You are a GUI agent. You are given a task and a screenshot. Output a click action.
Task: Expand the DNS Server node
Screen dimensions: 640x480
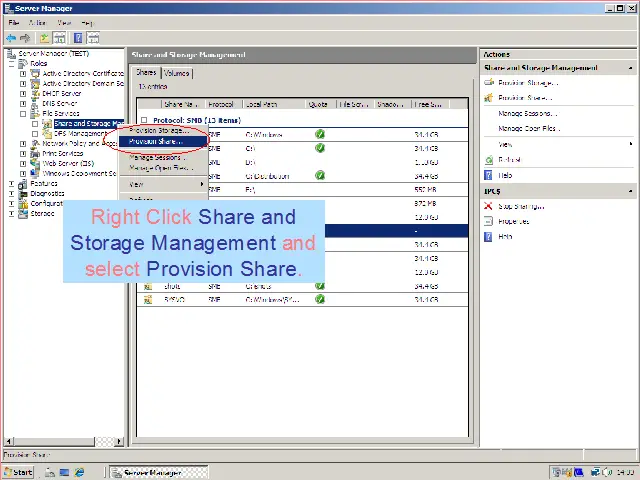pos(23,104)
